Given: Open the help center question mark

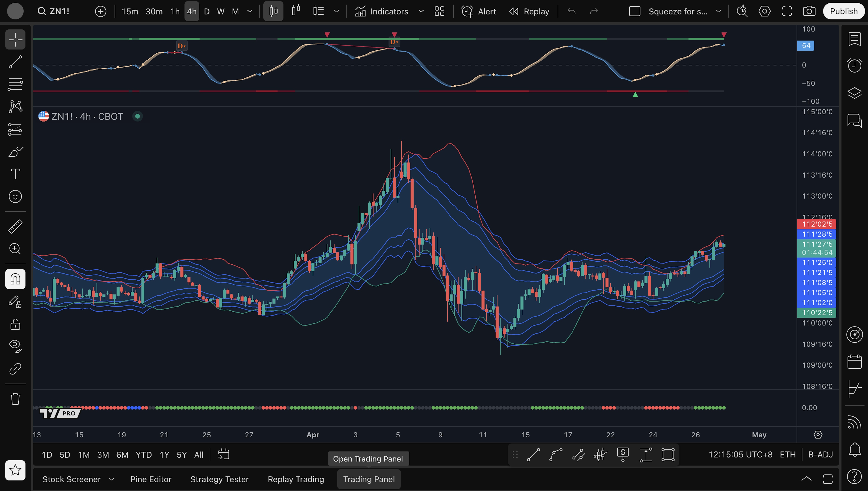Looking at the screenshot, I should 854,477.
